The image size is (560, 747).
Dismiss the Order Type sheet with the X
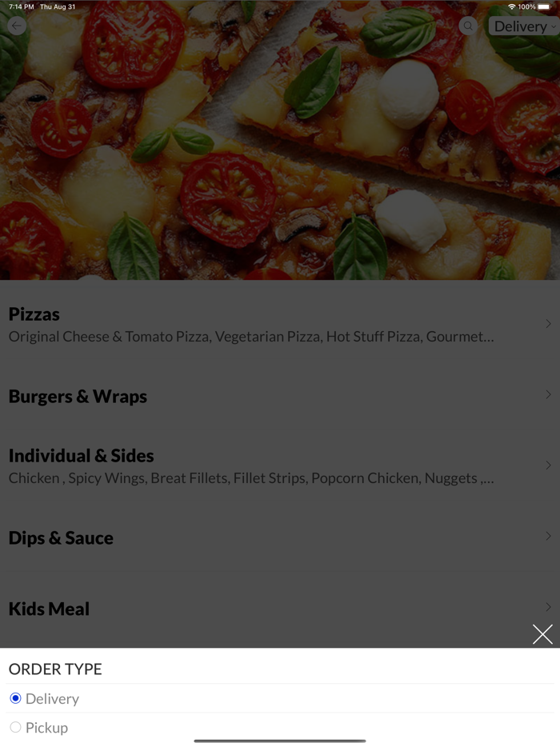point(542,633)
